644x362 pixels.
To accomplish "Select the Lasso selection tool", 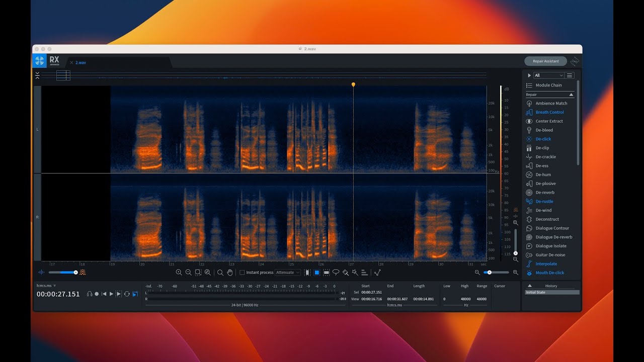I will click(x=336, y=273).
